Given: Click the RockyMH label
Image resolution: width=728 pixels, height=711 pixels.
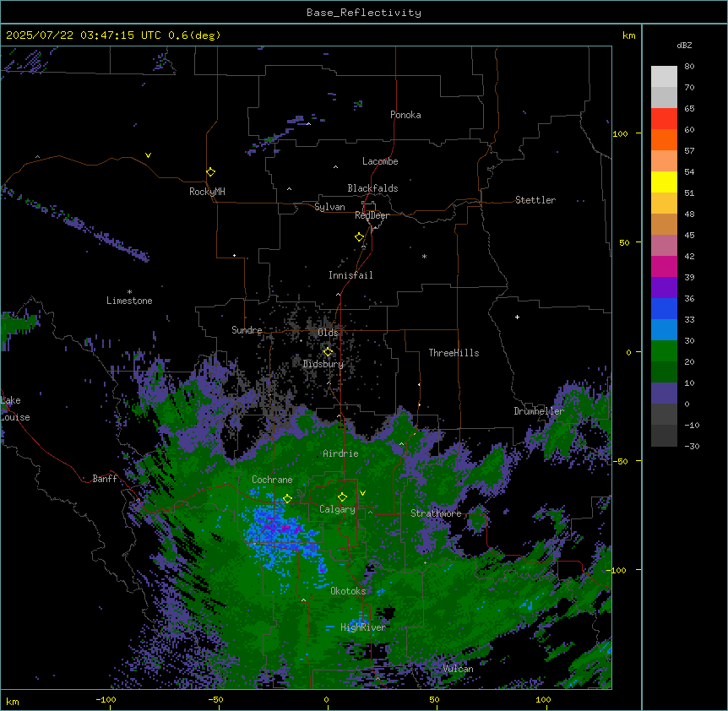Looking at the screenshot, I should 207,191.
